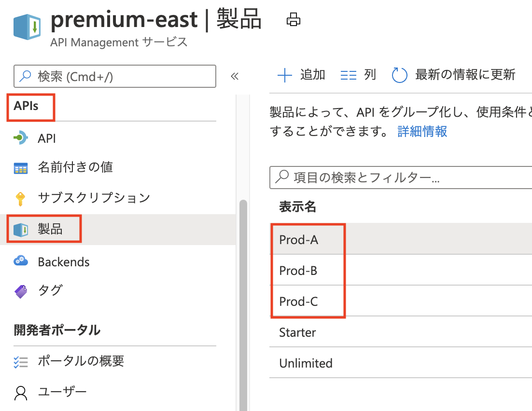The height and width of the screenshot is (411, 532).
Task: Click the premium-east | 製品 page title
Action: (156, 19)
